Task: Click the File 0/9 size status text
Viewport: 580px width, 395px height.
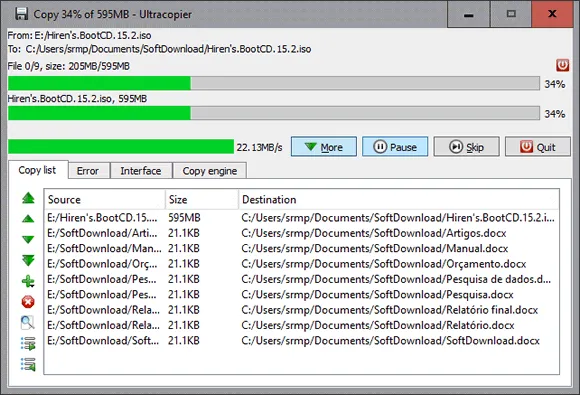Action: tap(68, 66)
